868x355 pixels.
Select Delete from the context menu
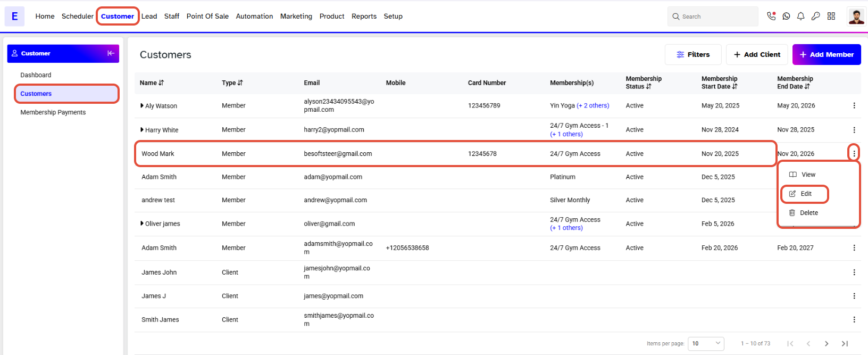coord(804,213)
